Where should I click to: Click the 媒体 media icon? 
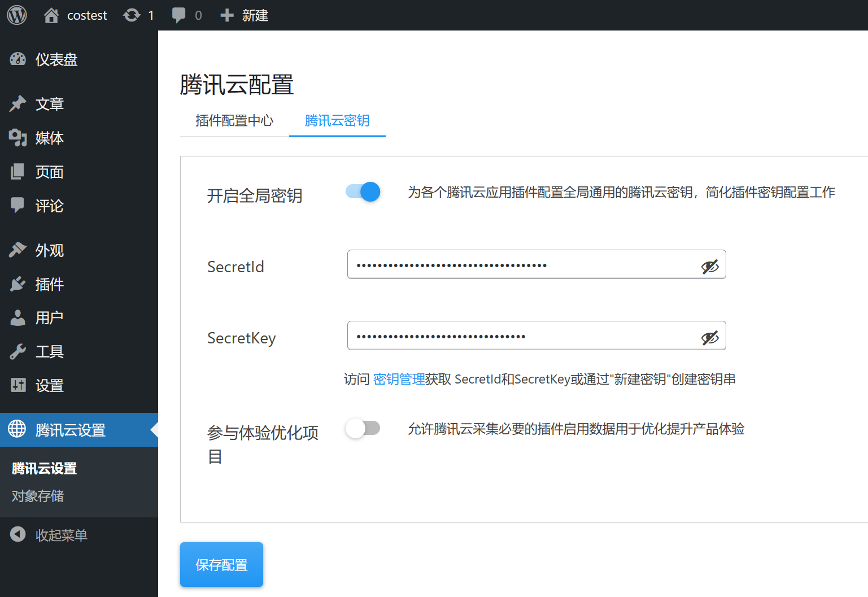click(18, 137)
